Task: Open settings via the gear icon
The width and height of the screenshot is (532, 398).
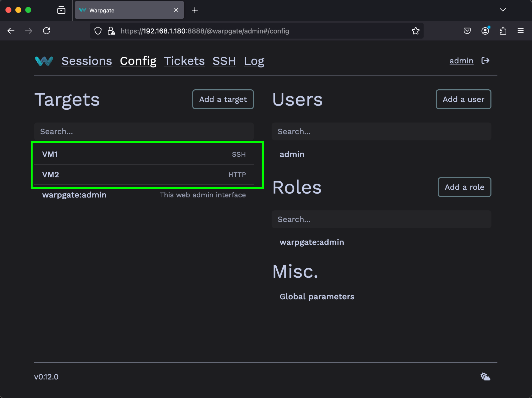Action: (x=485, y=376)
